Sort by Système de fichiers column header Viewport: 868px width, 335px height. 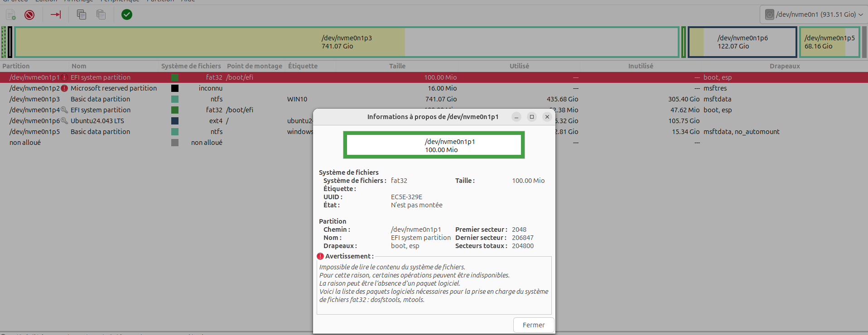tap(191, 66)
